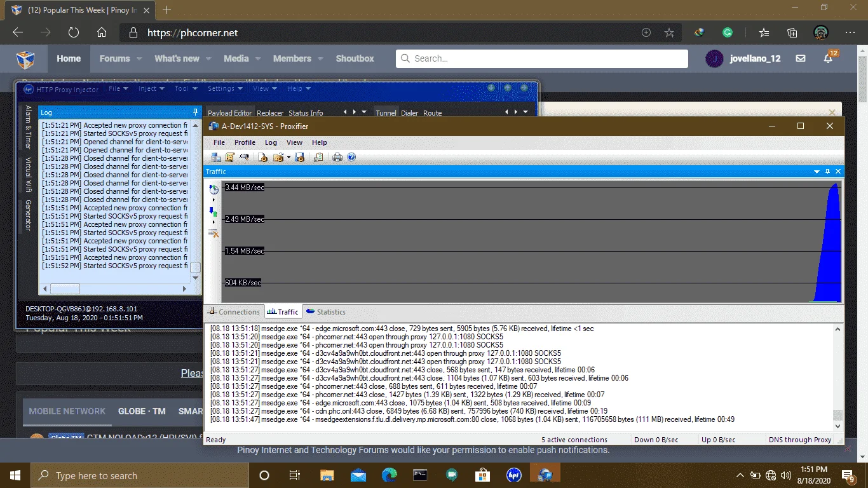This screenshot has width=868, height=488.
Task: Open Edge Collections icon
Action: pyautogui.click(x=792, y=32)
